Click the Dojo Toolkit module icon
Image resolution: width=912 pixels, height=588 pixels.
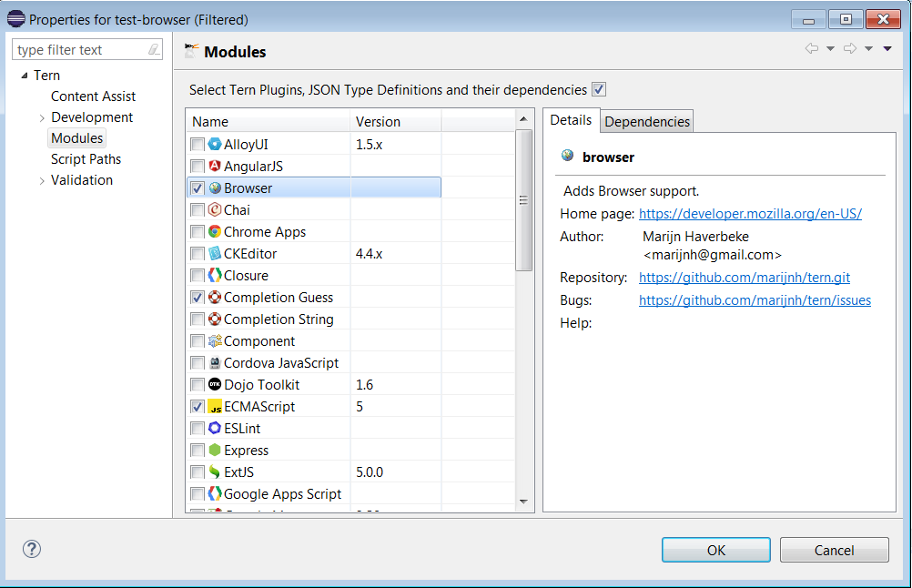(x=215, y=385)
